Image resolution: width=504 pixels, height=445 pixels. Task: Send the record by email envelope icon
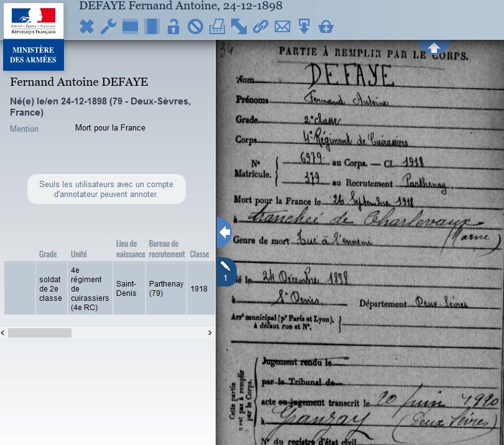282,27
